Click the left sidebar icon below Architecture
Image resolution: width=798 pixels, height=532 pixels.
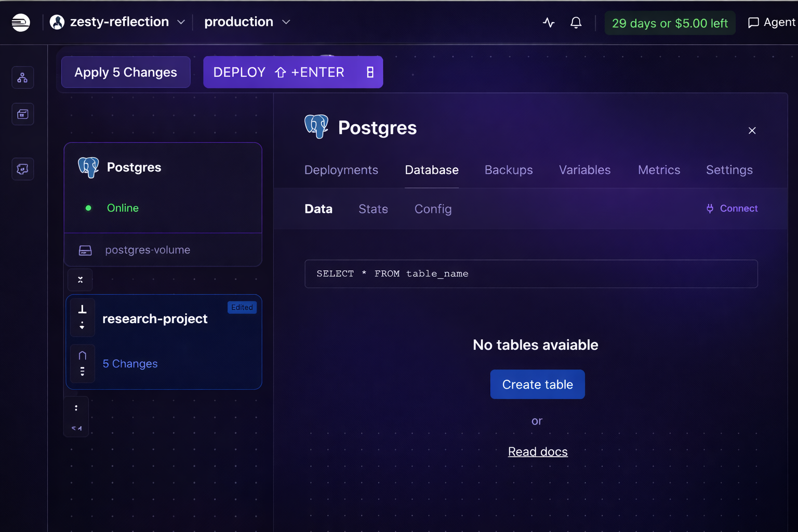[x=23, y=114]
